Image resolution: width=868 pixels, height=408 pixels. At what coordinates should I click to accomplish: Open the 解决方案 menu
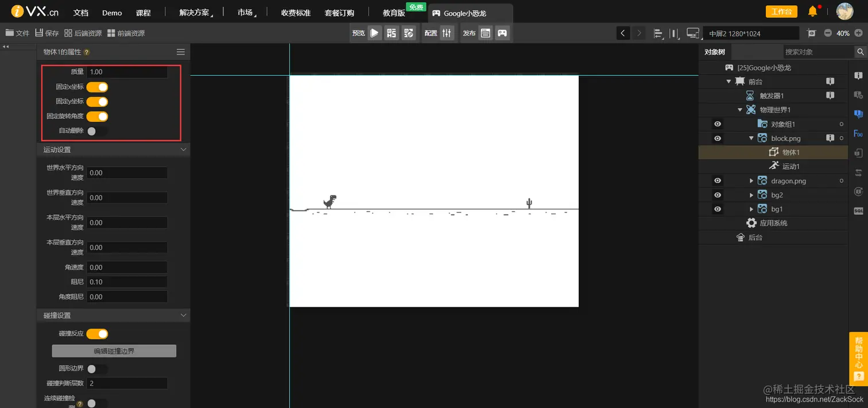[x=195, y=13]
